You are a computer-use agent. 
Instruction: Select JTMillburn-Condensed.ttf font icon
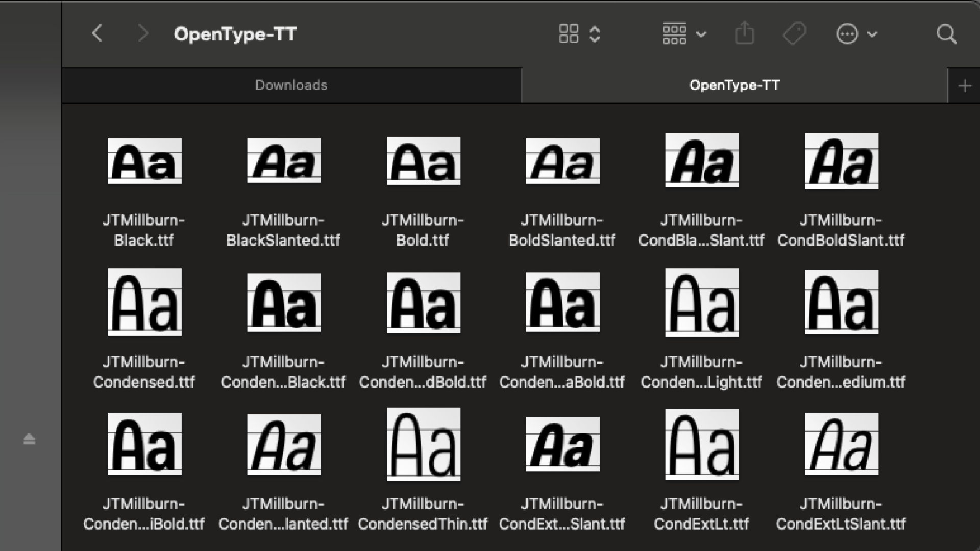144,302
